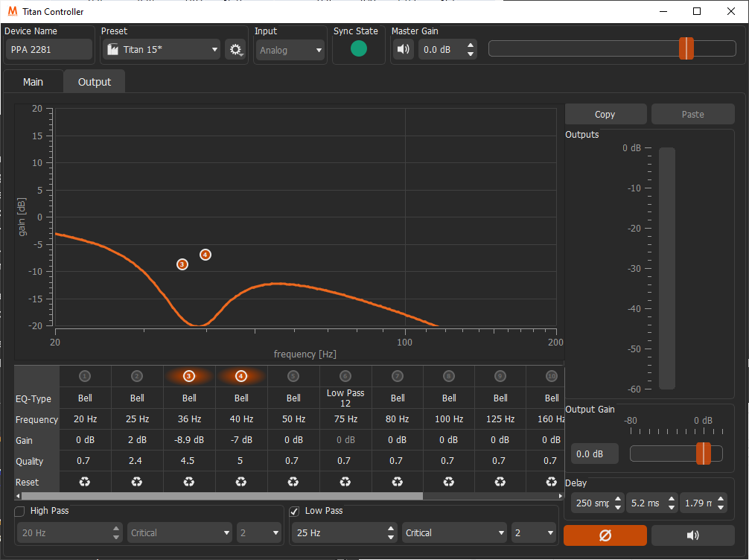Open the Titan 15 preset dropdown
This screenshot has width=749, height=560.
162,50
